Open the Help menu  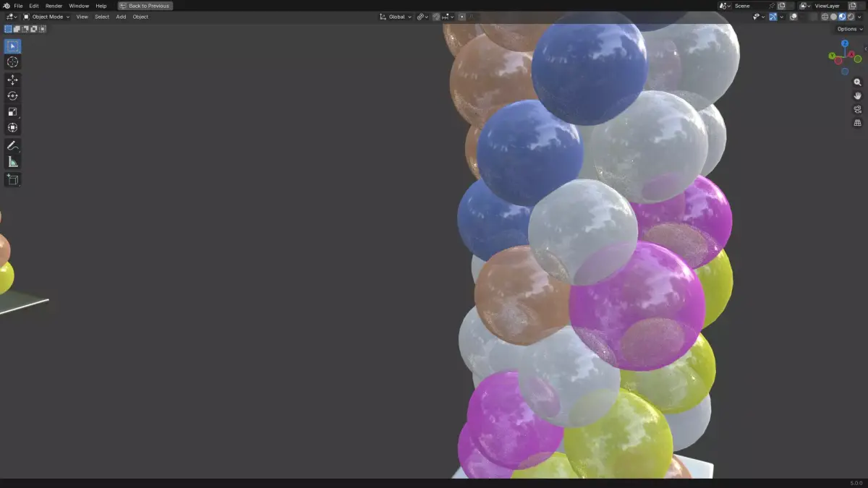point(101,6)
